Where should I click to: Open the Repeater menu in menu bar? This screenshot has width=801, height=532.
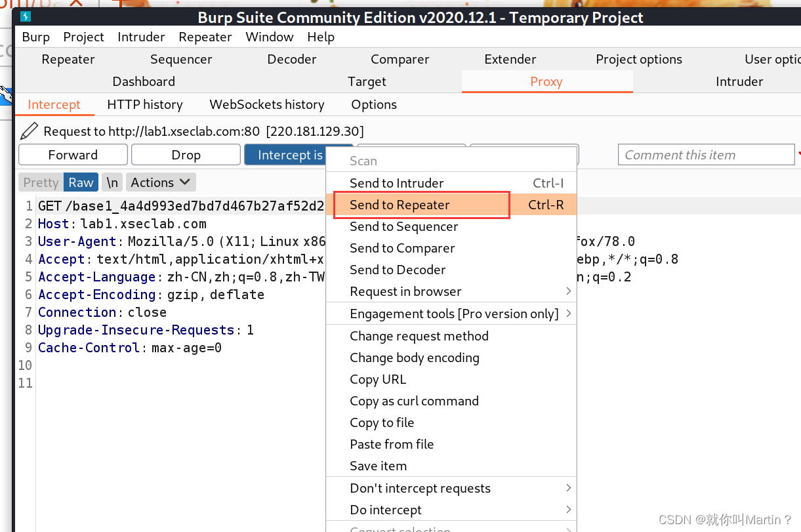click(x=205, y=37)
